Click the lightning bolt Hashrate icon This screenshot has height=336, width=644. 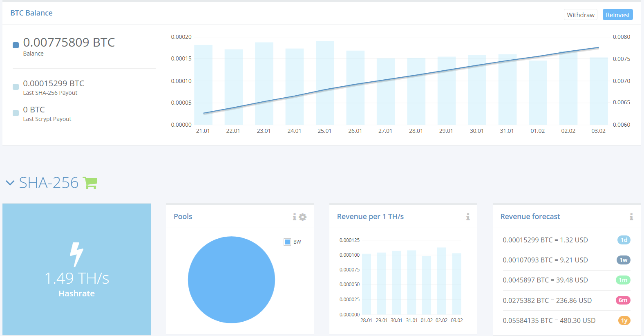point(76,254)
